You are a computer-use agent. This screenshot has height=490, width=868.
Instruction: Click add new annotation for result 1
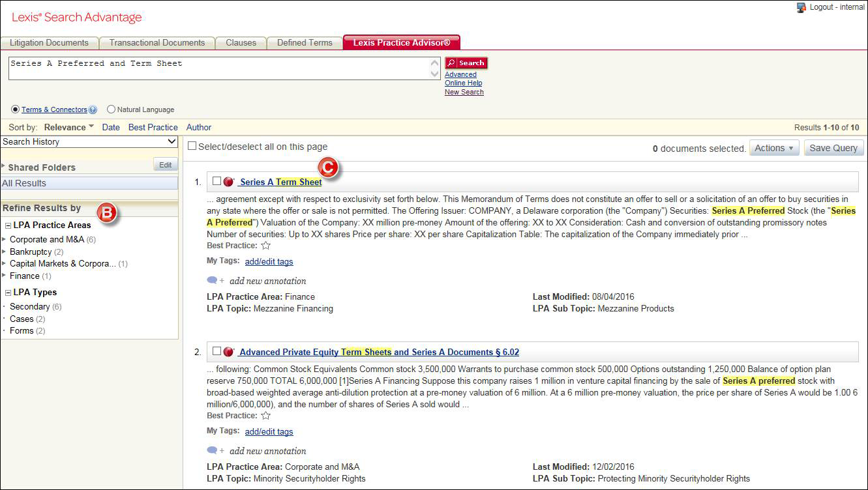pos(267,281)
